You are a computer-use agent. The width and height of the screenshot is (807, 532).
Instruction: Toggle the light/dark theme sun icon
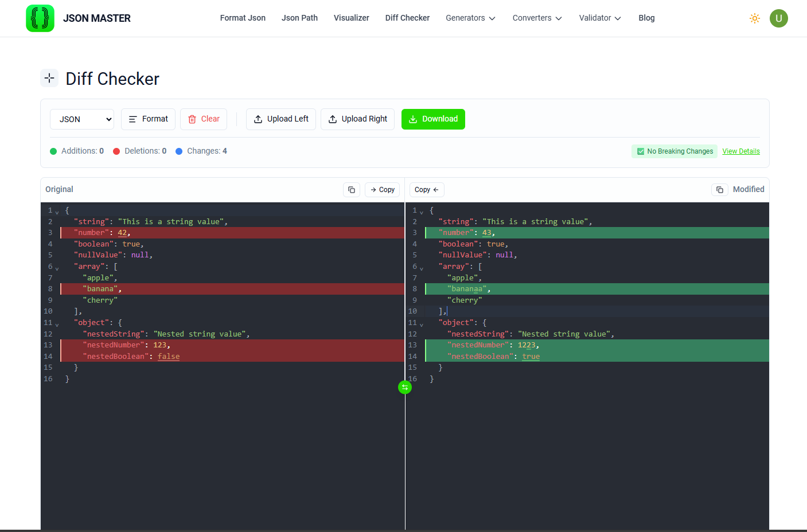pos(755,18)
